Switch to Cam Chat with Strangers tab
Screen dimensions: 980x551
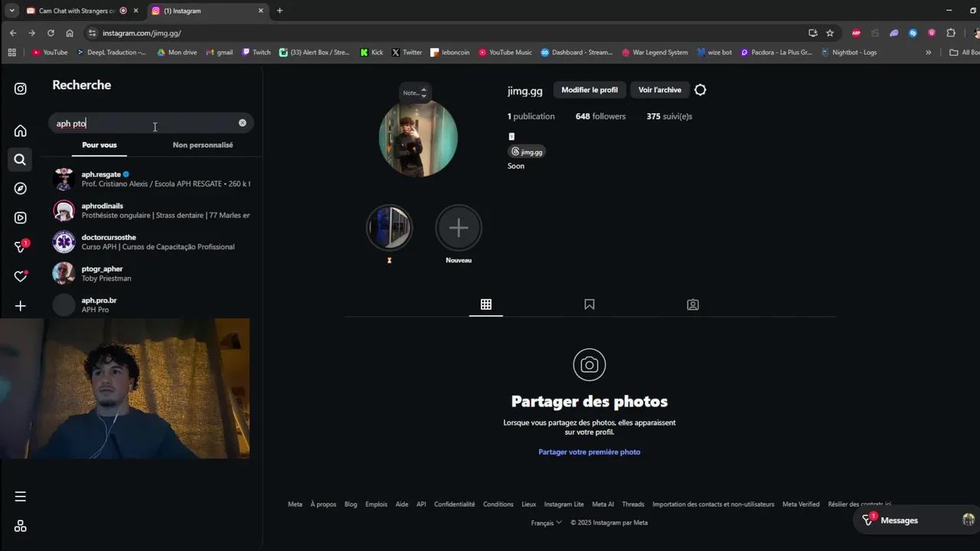(77, 11)
